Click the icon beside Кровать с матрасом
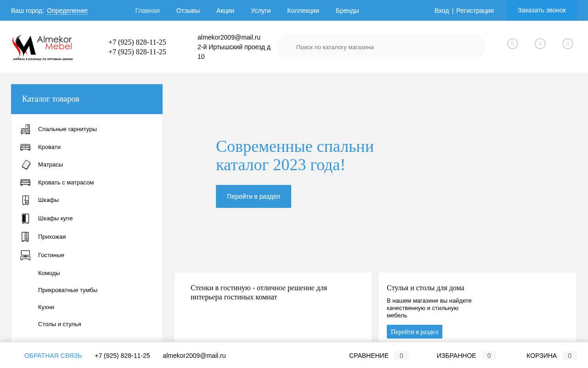The height and width of the screenshot is (368, 588). pos(25,183)
